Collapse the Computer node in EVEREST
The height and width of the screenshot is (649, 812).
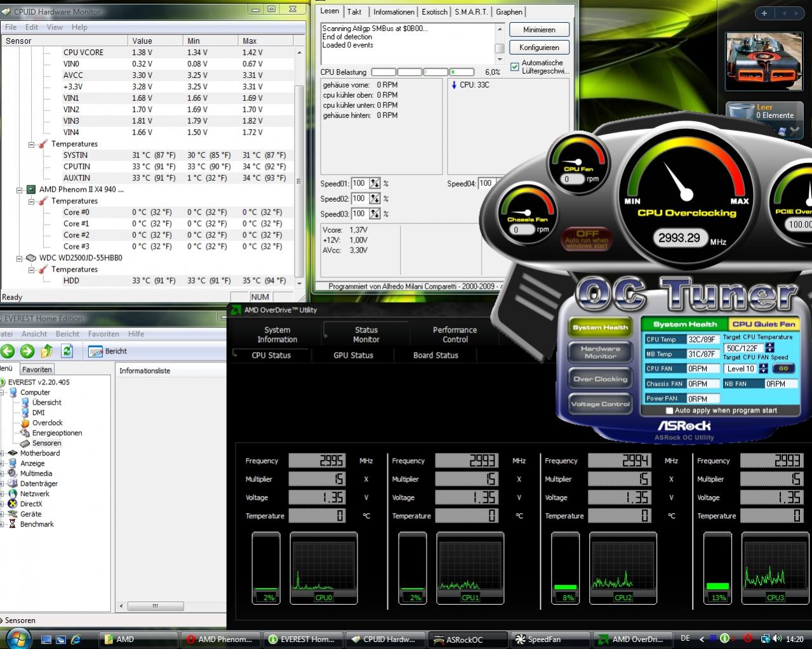tap(3, 392)
